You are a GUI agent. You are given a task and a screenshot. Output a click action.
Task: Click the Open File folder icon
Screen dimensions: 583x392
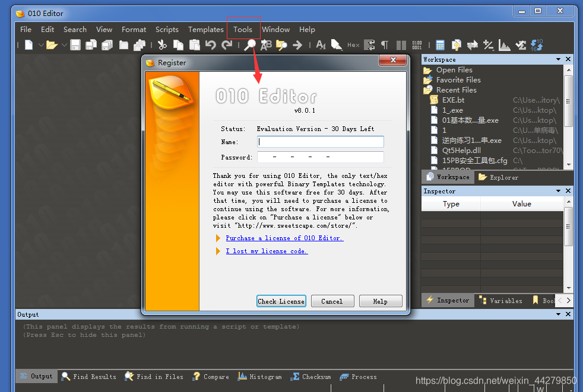(52, 45)
